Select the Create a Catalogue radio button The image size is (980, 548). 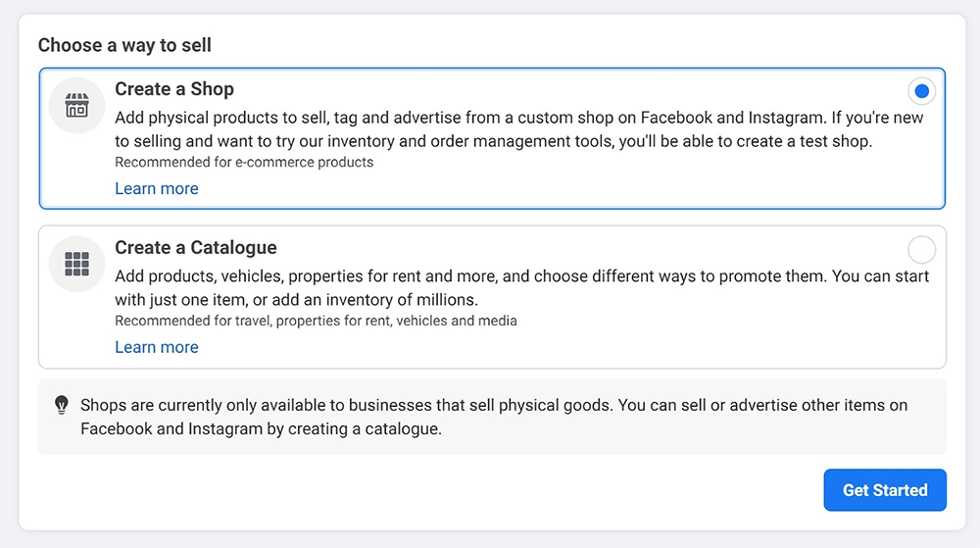pyautogui.click(x=921, y=249)
